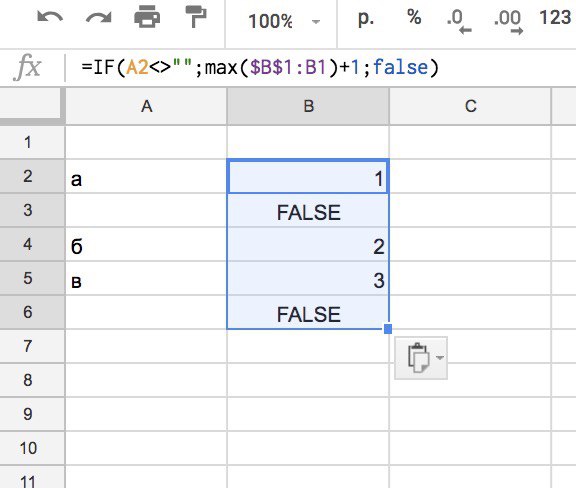Select column A header
The width and height of the screenshot is (576, 488).
point(146,106)
